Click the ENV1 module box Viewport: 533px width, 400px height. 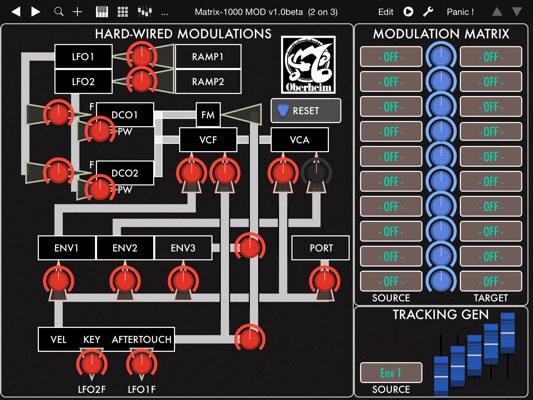(67, 248)
